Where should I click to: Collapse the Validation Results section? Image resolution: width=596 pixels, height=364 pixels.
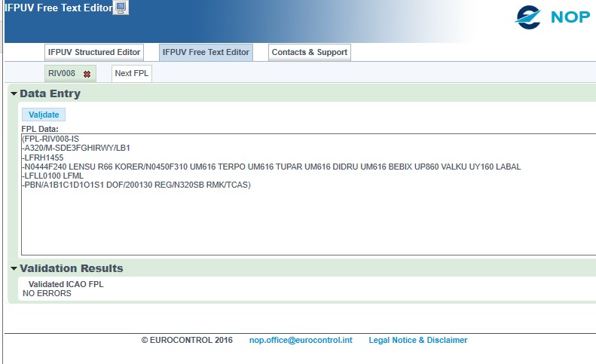click(x=14, y=268)
